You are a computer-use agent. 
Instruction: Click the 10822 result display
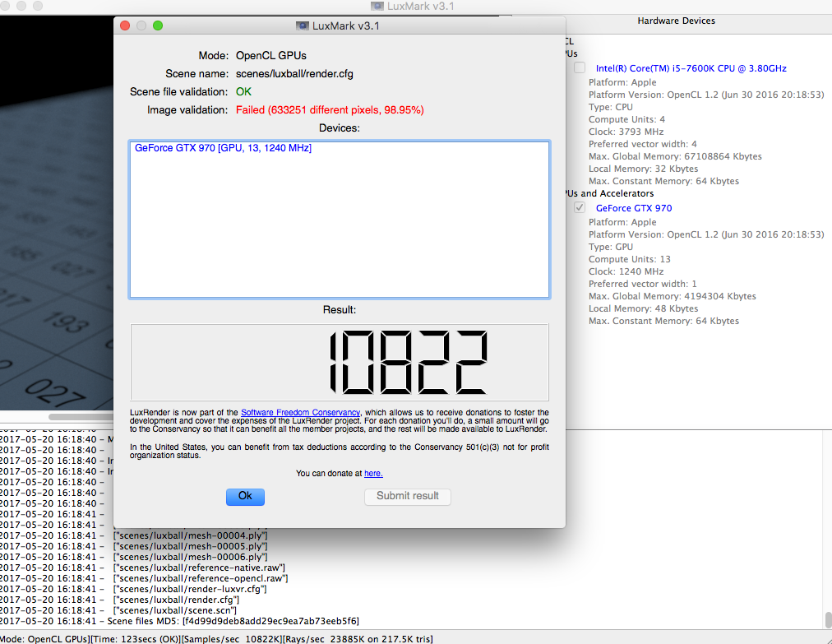point(340,362)
